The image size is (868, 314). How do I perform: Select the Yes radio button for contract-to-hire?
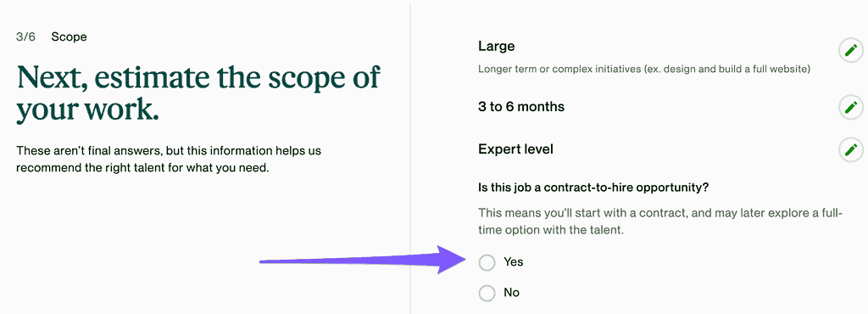tap(487, 262)
